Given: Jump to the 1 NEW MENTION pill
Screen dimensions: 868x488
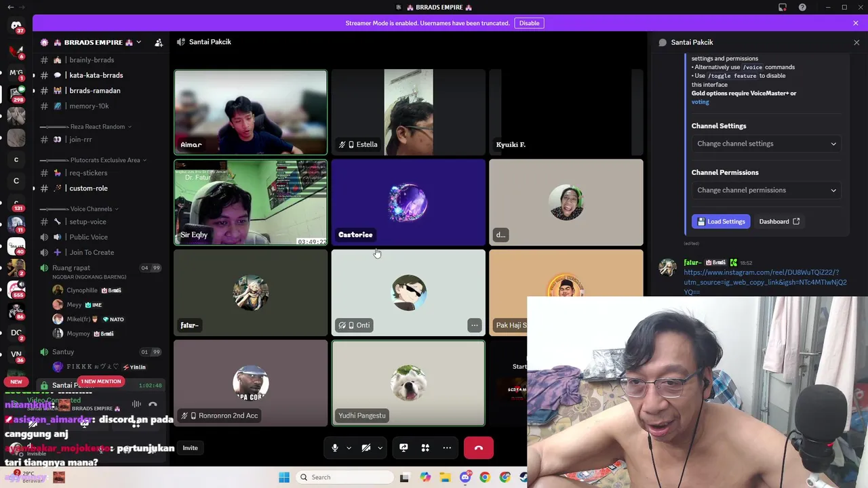Looking at the screenshot, I should click(100, 382).
